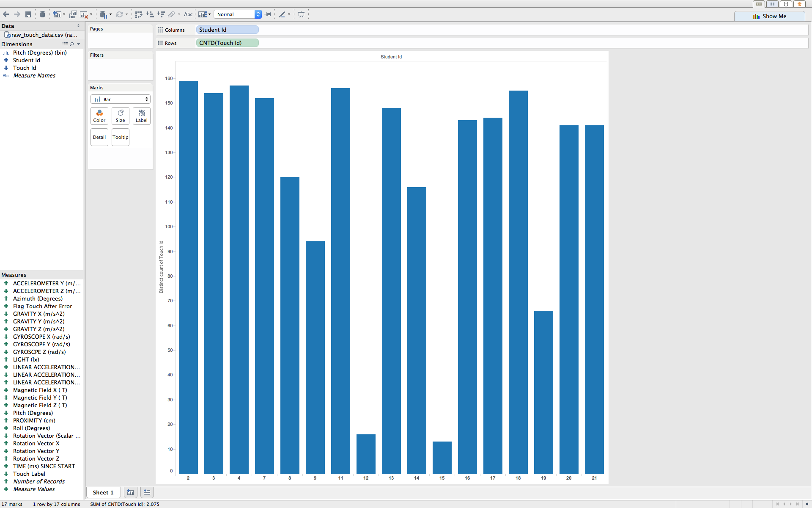Click the Tooltip marks card button
This screenshot has height=508, width=812.
coord(121,137)
